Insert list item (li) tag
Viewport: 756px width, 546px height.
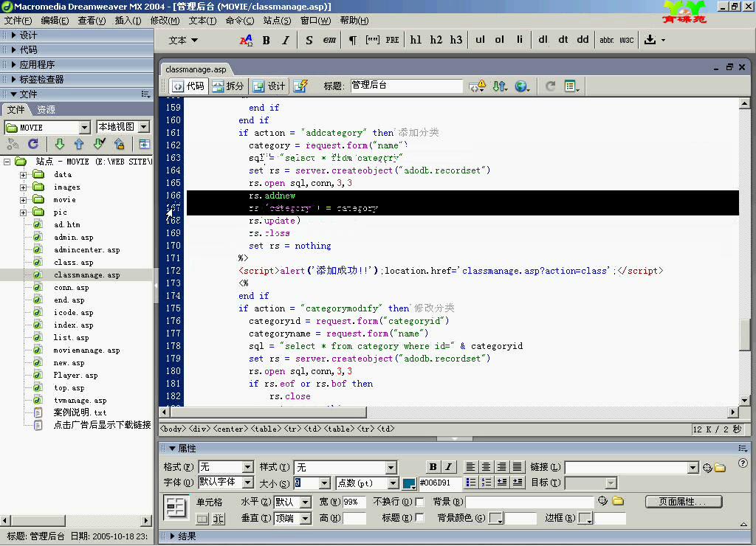[x=519, y=41]
